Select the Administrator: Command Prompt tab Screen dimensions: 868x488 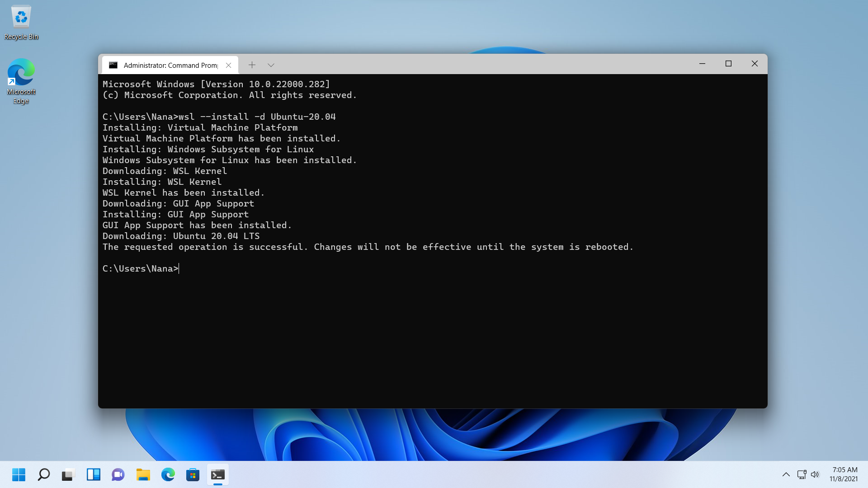pos(170,65)
